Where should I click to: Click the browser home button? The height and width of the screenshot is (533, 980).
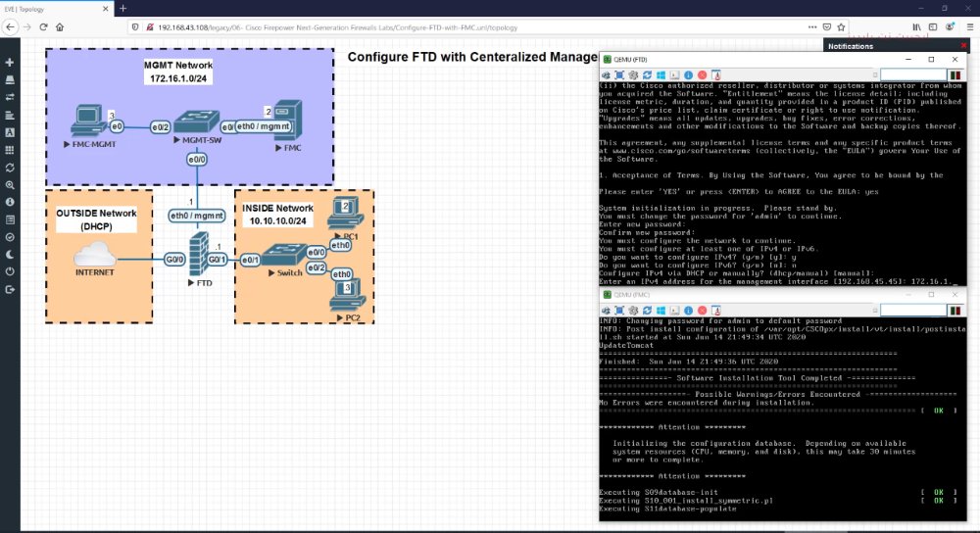pyautogui.click(x=60, y=26)
